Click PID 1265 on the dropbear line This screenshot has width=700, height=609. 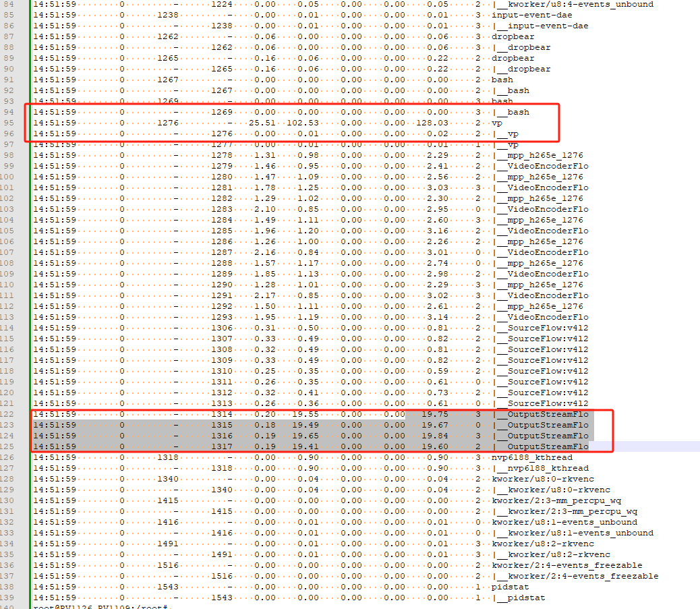click(168, 58)
